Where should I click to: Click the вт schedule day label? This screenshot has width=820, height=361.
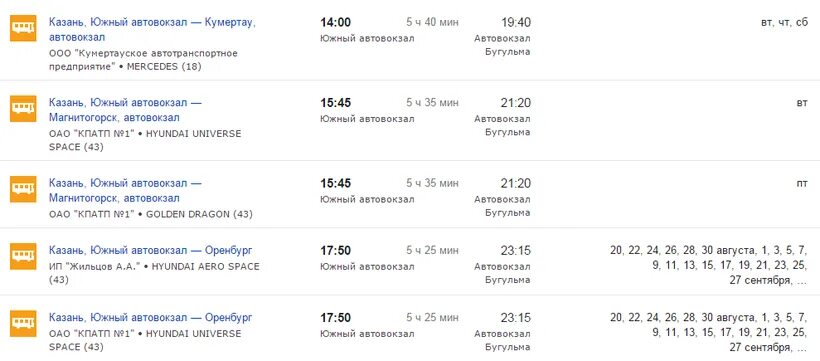pyautogui.click(x=802, y=103)
